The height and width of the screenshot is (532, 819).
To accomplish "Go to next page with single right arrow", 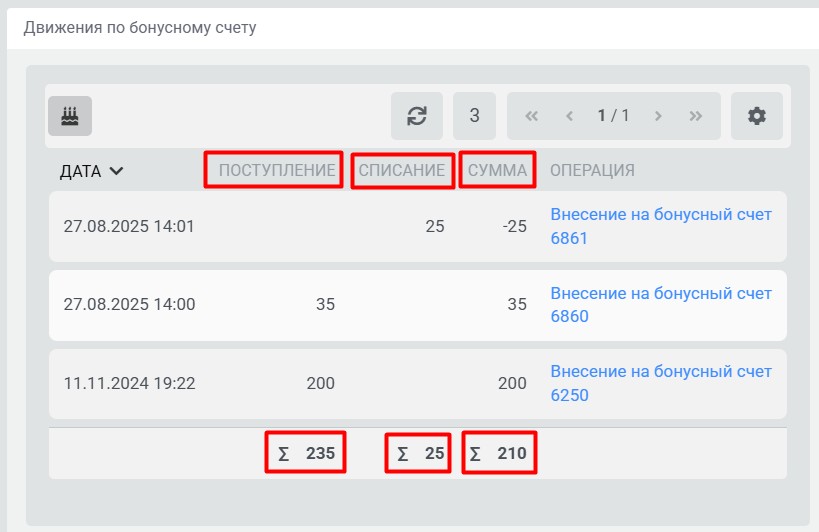I will tap(658, 116).
